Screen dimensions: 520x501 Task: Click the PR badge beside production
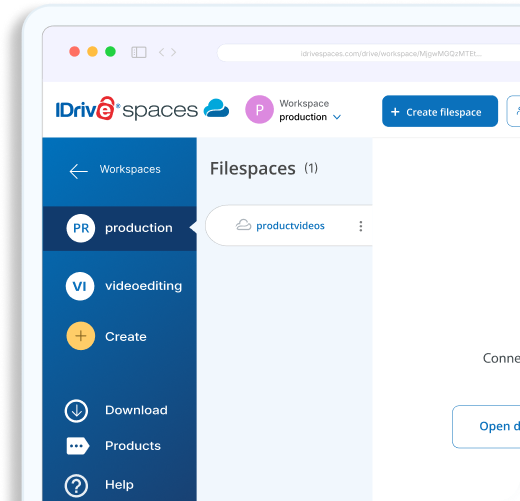click(x=81, y=228)
